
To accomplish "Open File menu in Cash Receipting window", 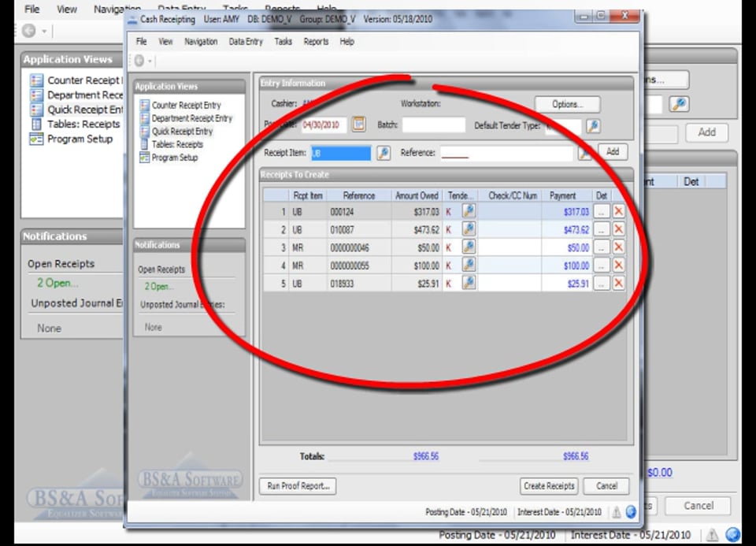I will [141, 42].
